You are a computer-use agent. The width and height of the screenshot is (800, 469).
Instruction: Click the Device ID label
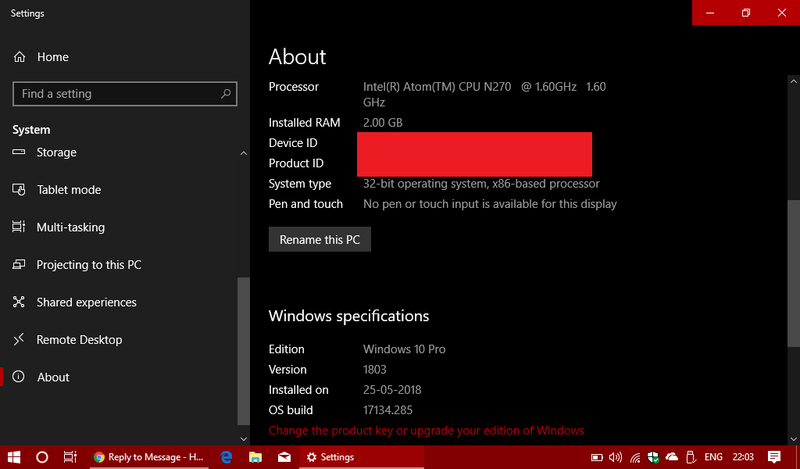(293, 143)
